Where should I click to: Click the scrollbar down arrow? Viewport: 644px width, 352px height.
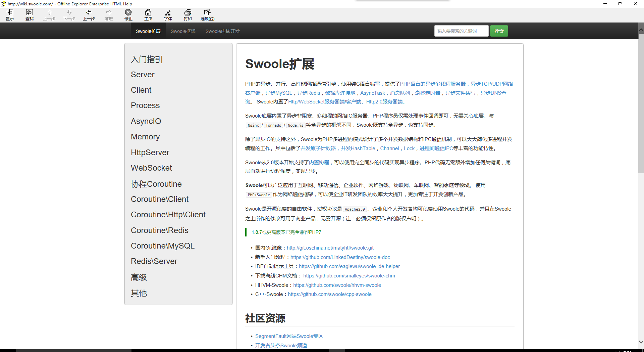click(x=641, y=342)
